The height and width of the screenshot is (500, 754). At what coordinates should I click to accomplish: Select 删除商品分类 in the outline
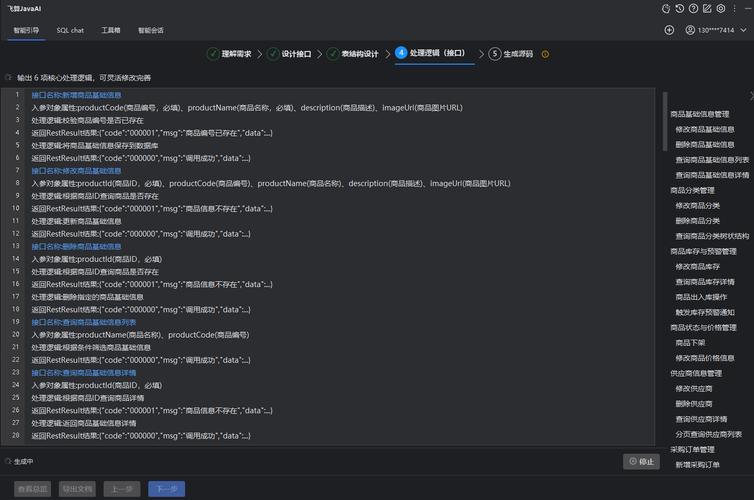[x=698, y=221]
